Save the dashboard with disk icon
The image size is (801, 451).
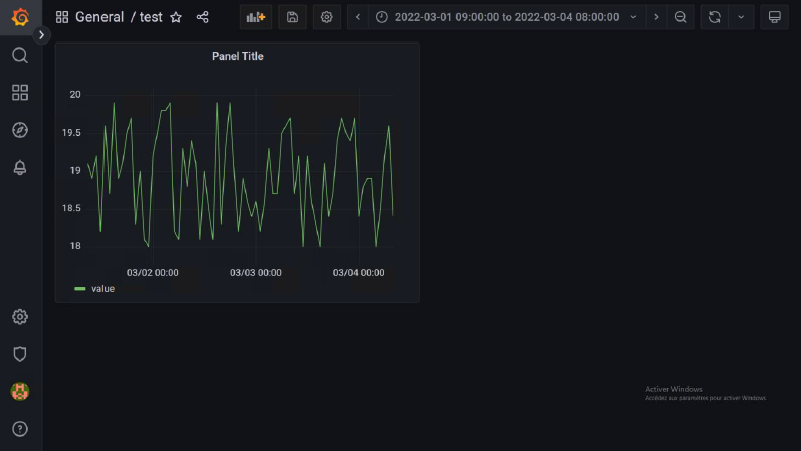pyautogui.click(x=292, y=17)
